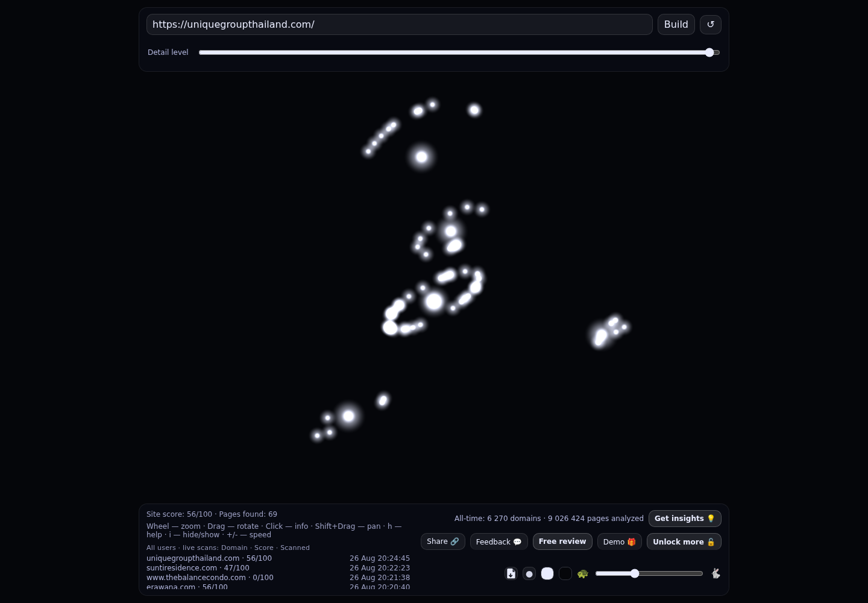The image size is (868, 603).
Task: Select the white color swatch
Action: 547,573
